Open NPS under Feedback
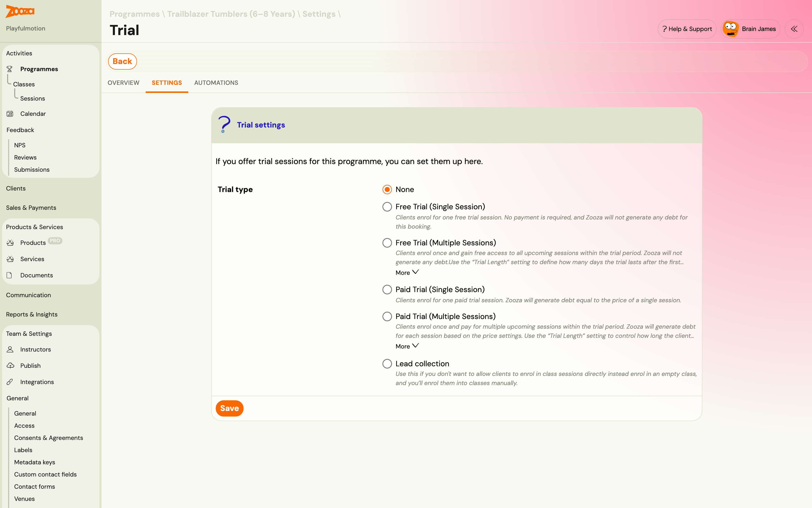The width and height of the screenshot is (812, 508). click(20, 145)
